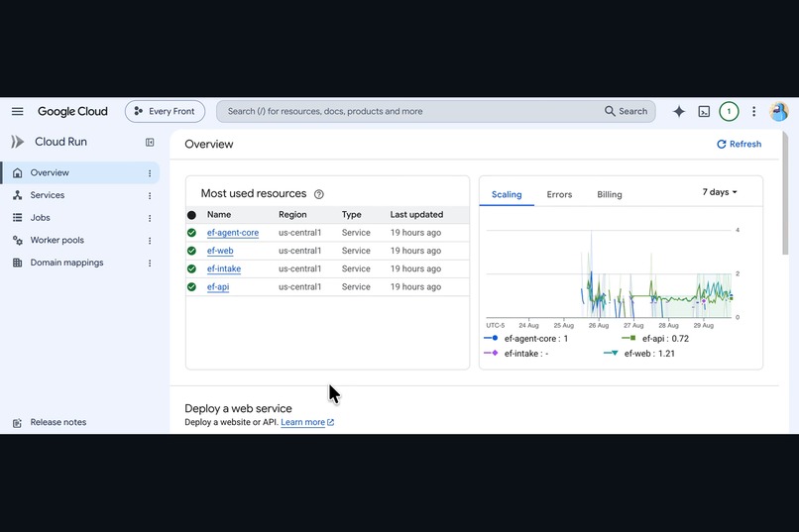
Task: Open more options beside Domain mappings
Action: tap(150, 263)
